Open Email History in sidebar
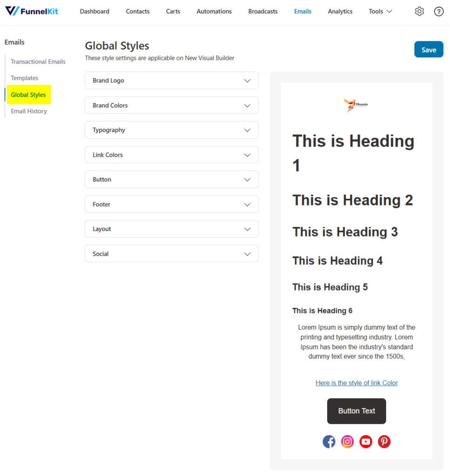This screenshot has height=476, width=450. click(29, 111)
